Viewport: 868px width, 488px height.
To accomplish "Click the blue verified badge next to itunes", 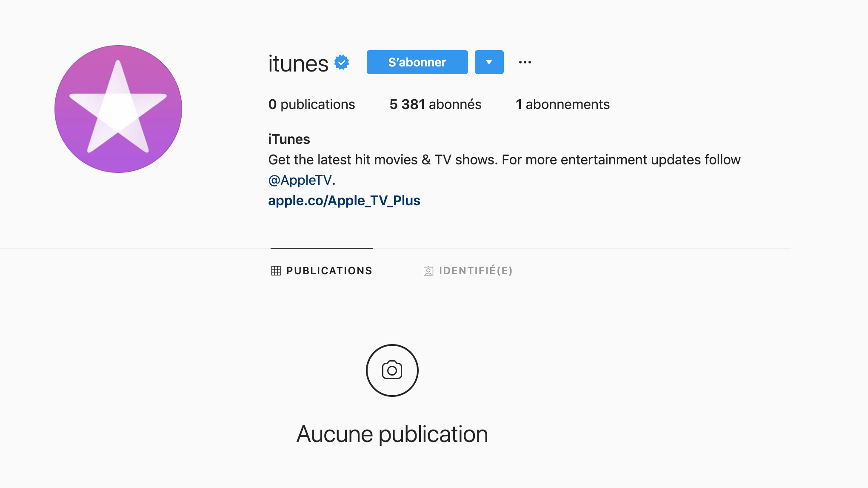I will (x=342, y=62).
